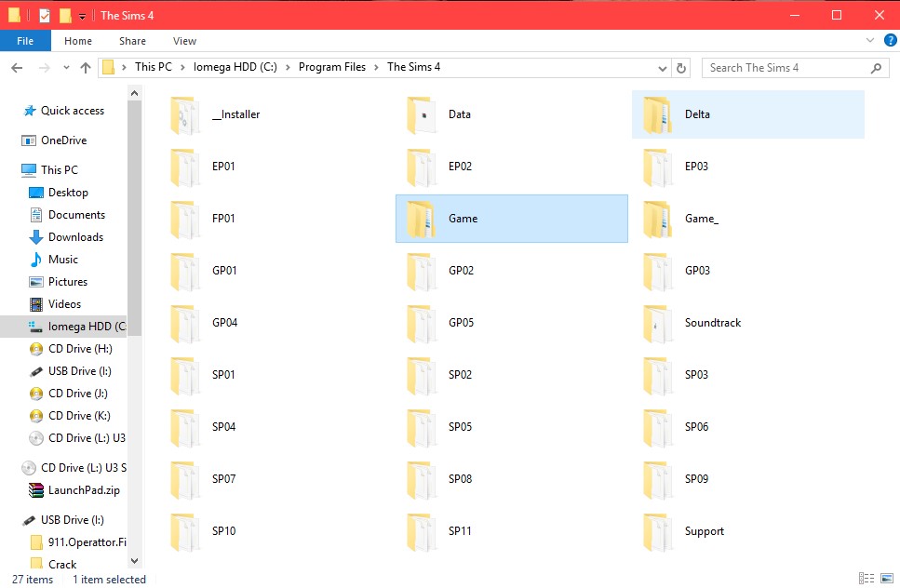The width and height of the screenshot is (900, 588).
Task: Click the navigation pane scroll up arrow
Action: 134,93
